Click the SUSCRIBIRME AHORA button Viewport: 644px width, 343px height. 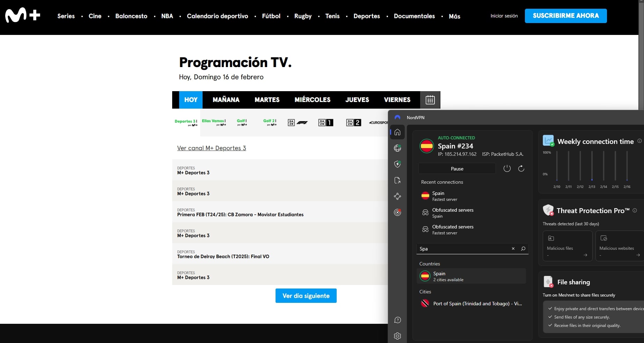tap(566, 16)
